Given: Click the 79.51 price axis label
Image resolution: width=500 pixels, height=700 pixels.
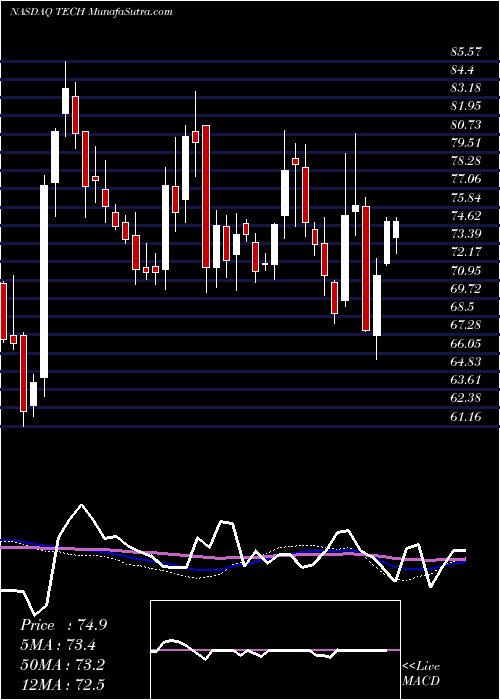Looking at the screenshot, I should [x=466, y=143].
